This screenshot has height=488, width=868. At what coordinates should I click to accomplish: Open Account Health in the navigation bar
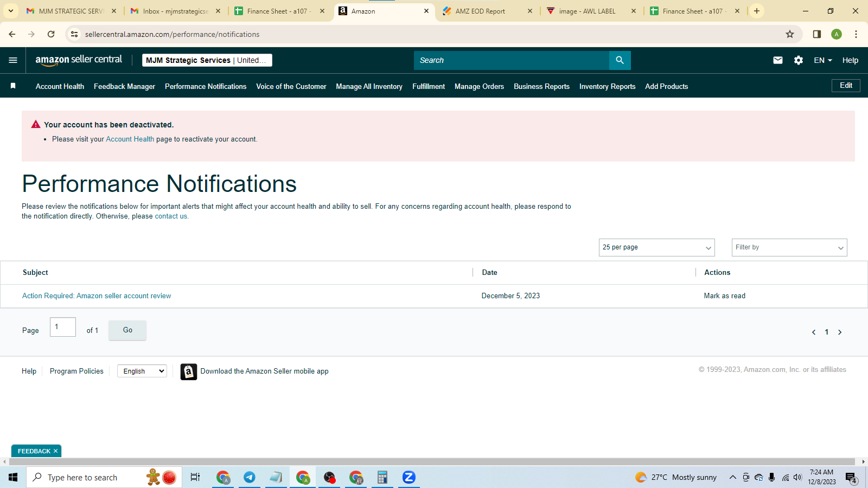point(60,86)
